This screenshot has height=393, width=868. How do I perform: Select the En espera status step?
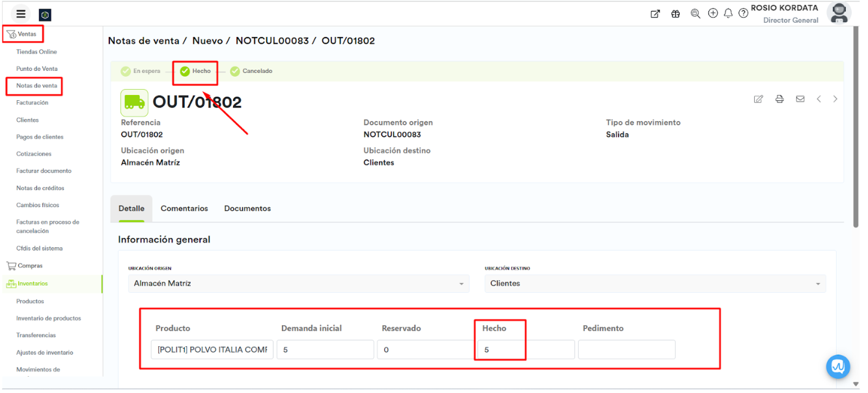coord(141,71)
